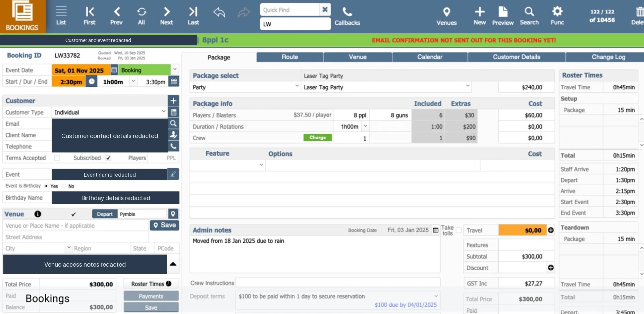
Task: Go to Prev record
Action: pos(116,15)
